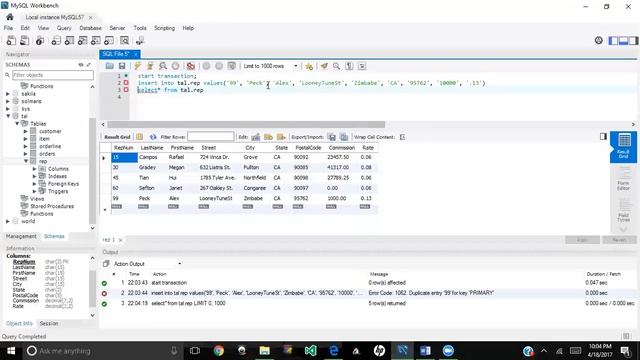Toggle invisible characters icon
This screenshot has height=360, width=640.
349,66
